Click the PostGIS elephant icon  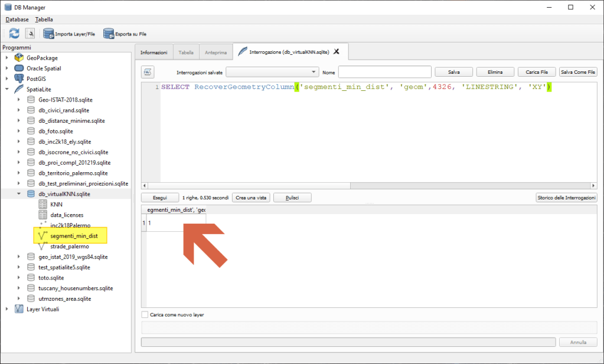19,78
